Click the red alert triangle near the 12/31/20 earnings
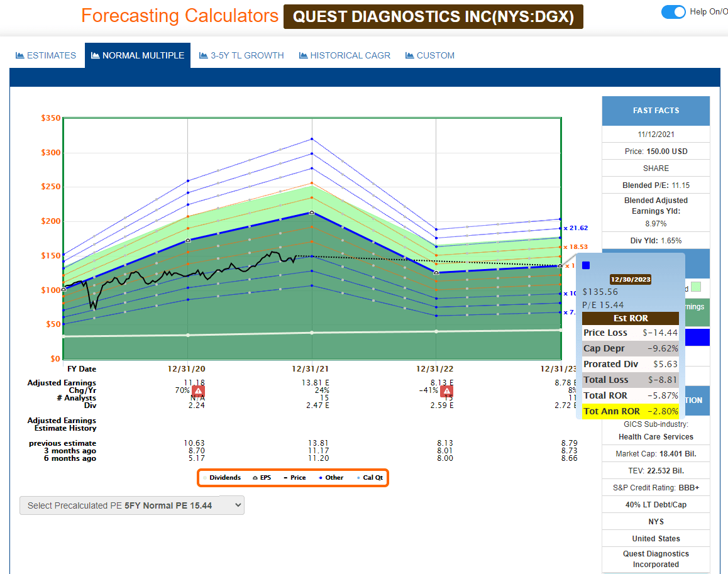 199,391
